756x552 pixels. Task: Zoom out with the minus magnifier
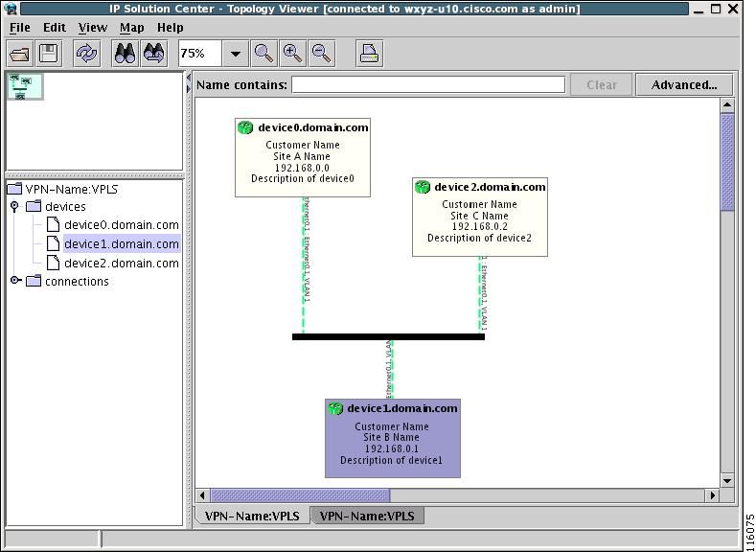click(x=322, y=54)
